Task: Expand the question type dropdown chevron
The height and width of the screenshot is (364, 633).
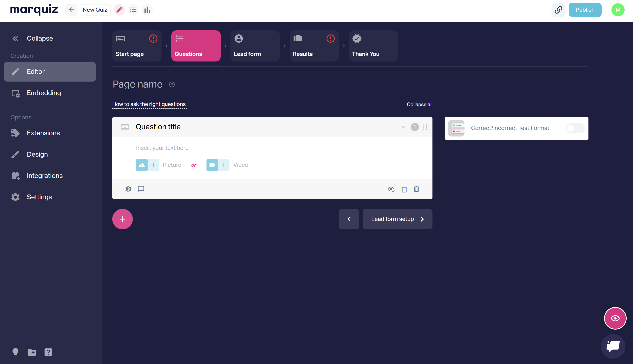Action: pyautogui.click(x=403, y=127)
